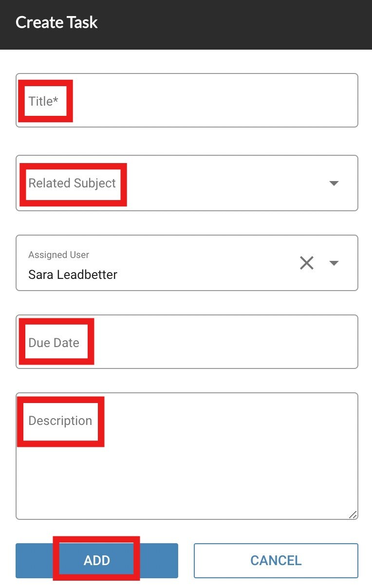Screen dimensions: 372x588
Task: Click the Description placeholder label
Action: [60, 421]
